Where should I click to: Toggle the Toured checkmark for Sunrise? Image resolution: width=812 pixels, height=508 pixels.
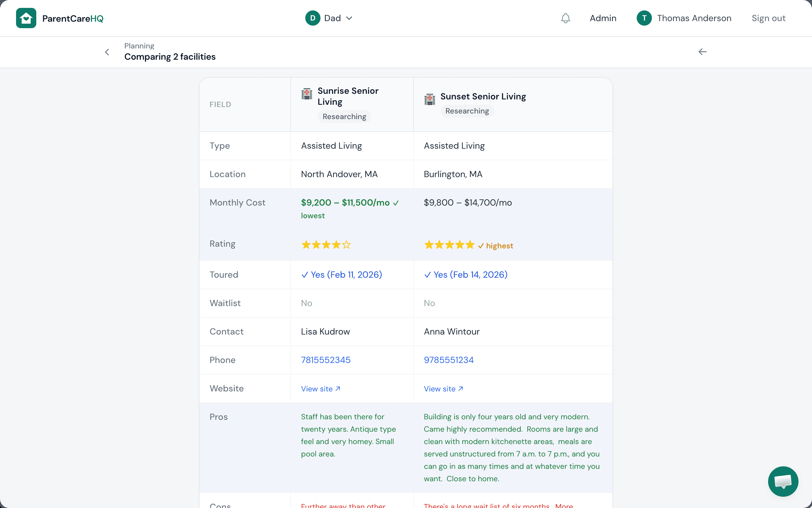(x=304, y=275)
